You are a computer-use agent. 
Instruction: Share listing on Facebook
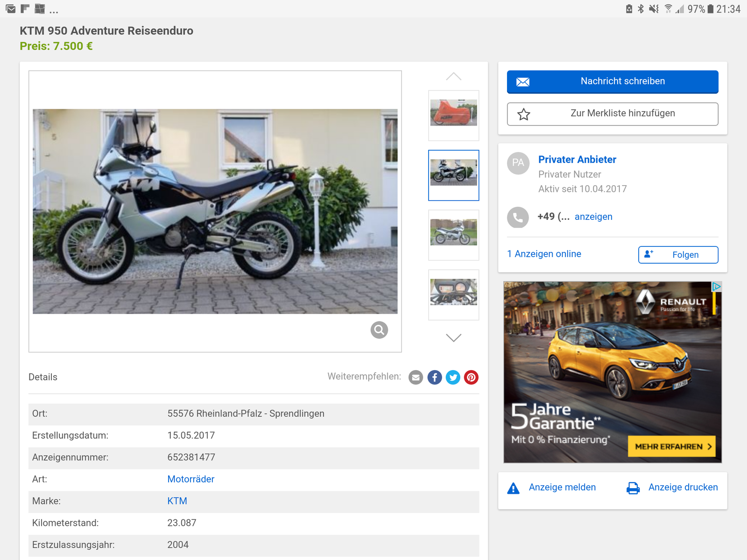pyautogui.click(x=434, y=377)
